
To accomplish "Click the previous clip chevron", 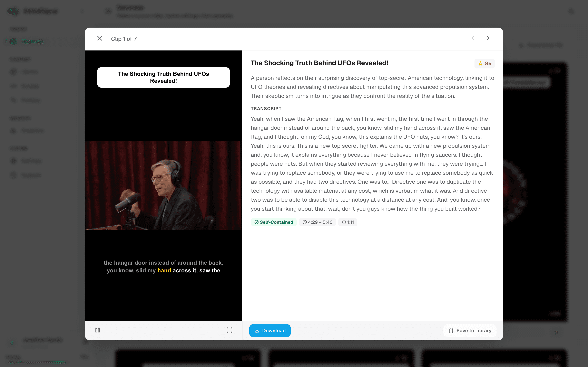I will point(473,38).
